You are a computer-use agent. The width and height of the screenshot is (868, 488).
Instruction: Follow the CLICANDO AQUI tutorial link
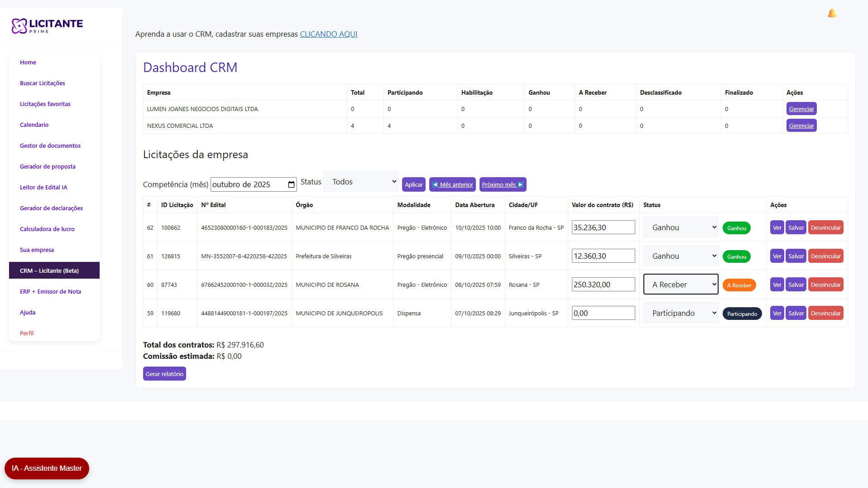tap(328, 34)
